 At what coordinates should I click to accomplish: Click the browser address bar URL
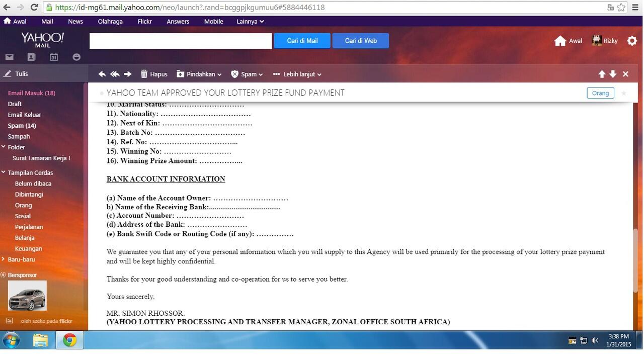(190, 8)
